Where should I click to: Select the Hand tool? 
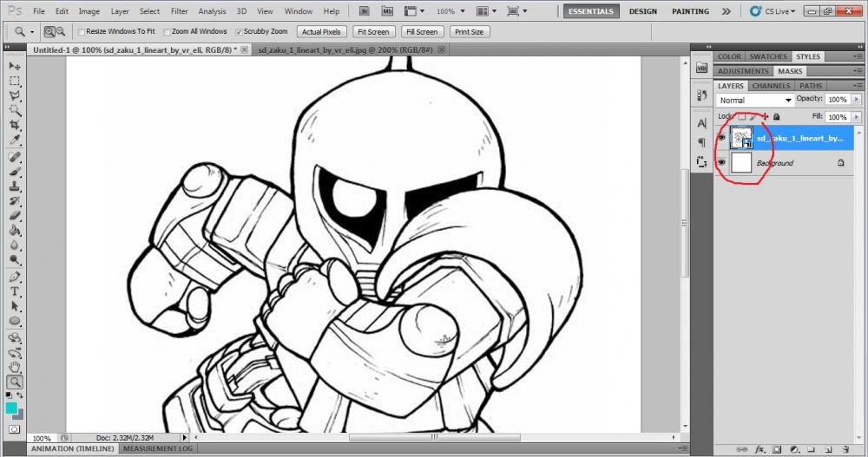pos(15,368)
